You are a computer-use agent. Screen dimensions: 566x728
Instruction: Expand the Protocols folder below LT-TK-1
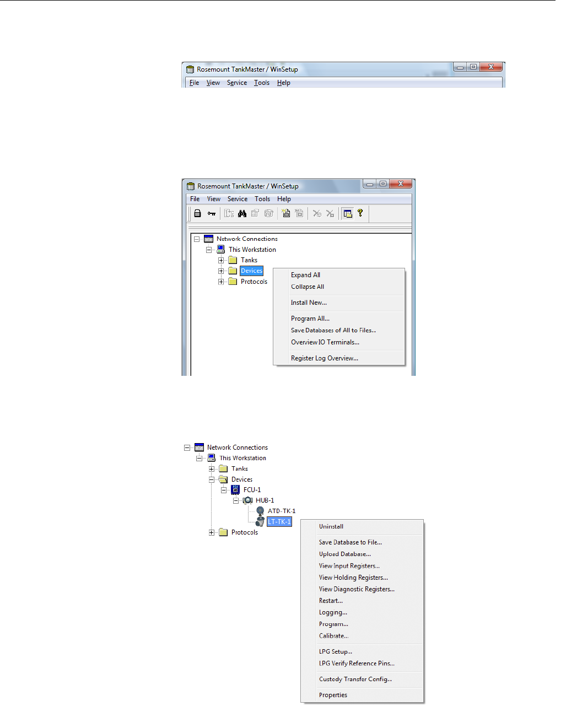[x=212, y=532]
